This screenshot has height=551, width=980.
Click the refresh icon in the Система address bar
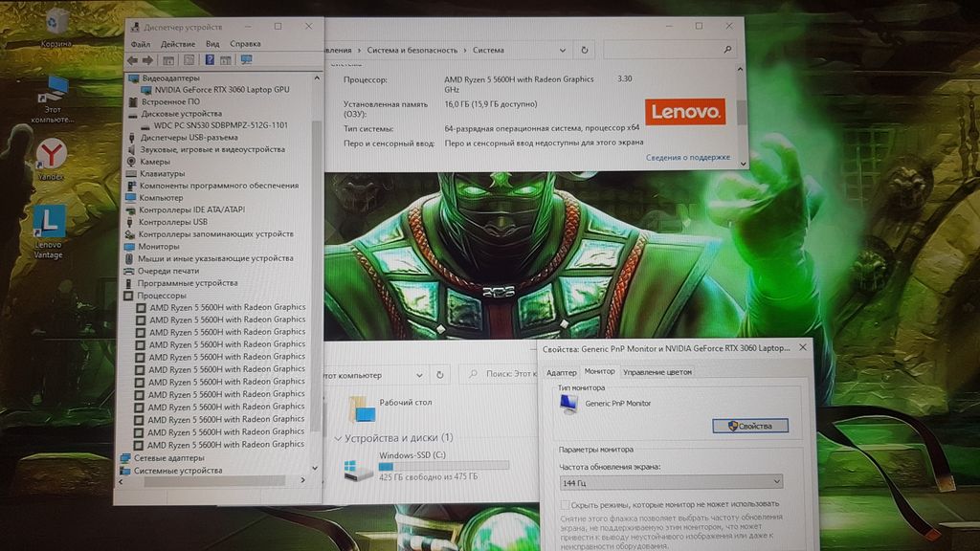(585, 50)
